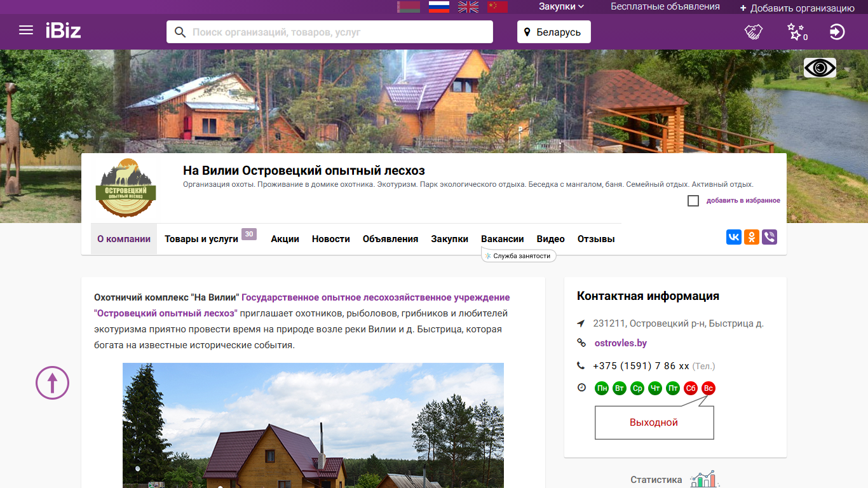The height and width of the screenshot is (488, 868).
Task: Select Monday 'Пн' schedule circle
Action: click(x=602, y=388)
